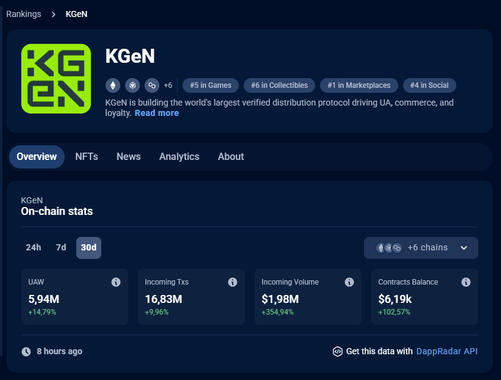Click the +354,94% change percentage
The image size is (501, 380).
click(277, 312)
